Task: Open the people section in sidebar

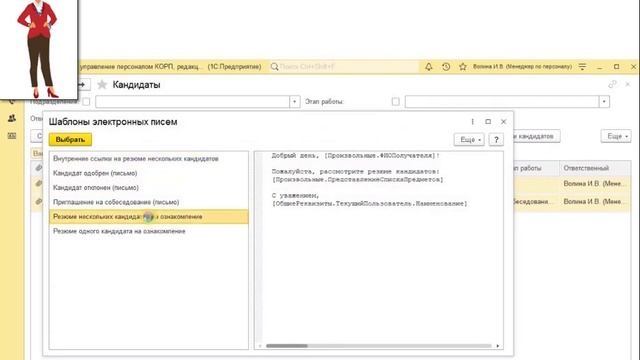Action: [12, 118]
